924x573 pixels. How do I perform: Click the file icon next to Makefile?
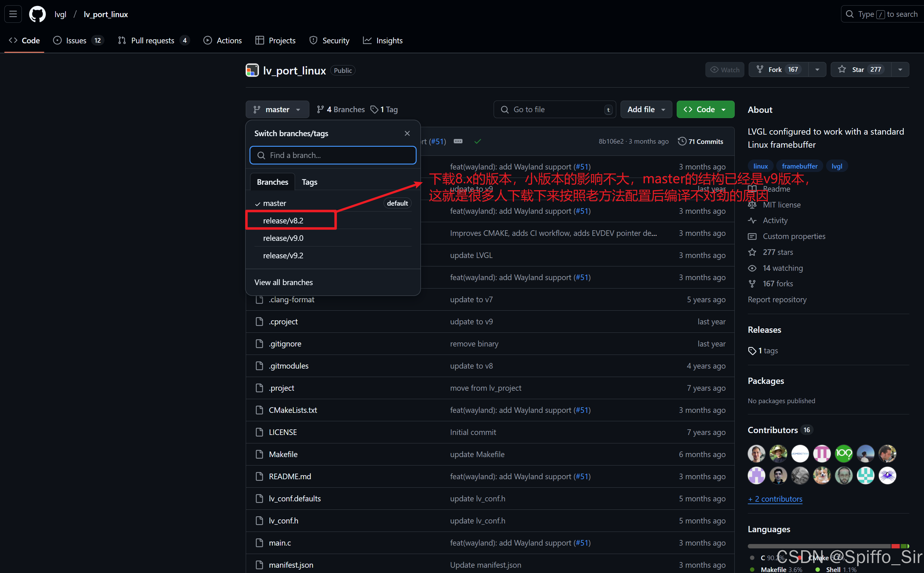click(259, 454)
